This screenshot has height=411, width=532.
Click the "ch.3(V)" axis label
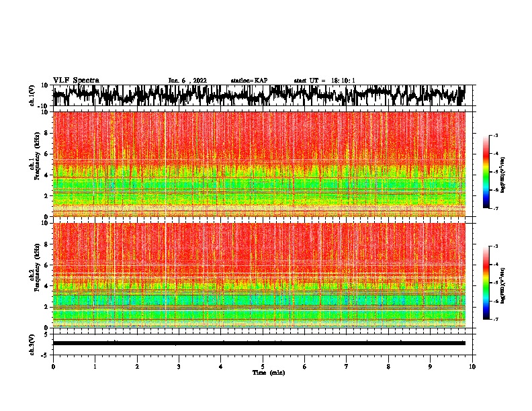point(32,345)
